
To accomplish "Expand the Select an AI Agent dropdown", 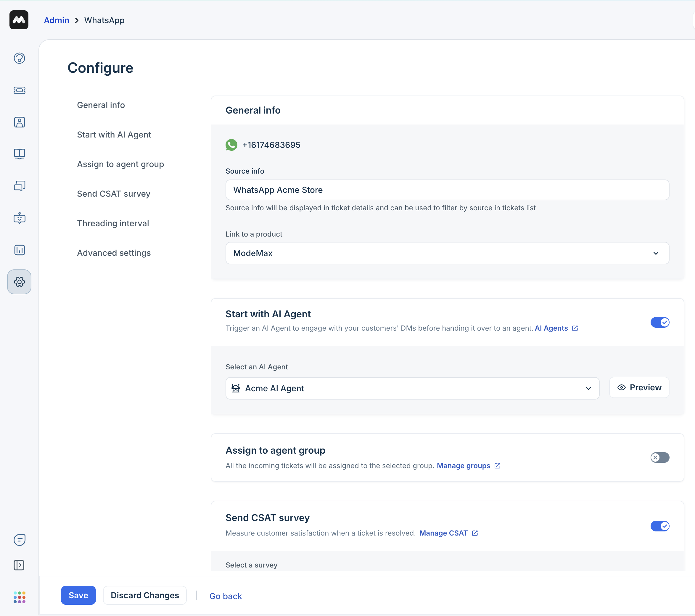I will point(412,388).
